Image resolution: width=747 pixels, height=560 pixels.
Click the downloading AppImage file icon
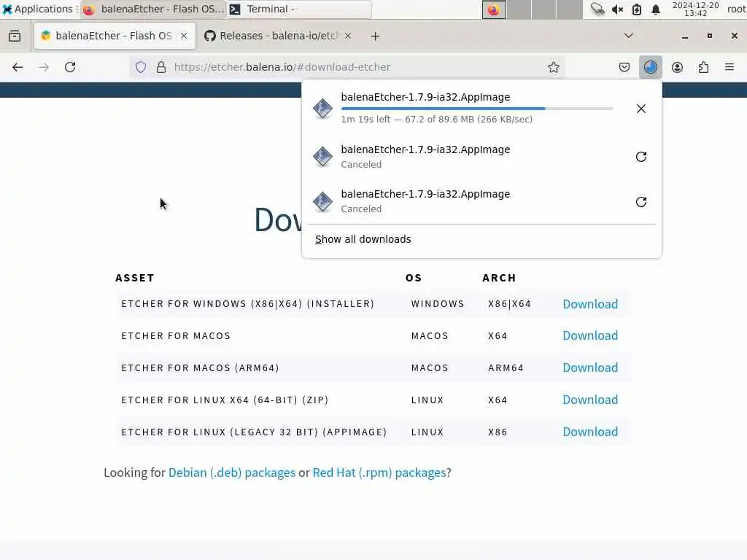[322, 108]
